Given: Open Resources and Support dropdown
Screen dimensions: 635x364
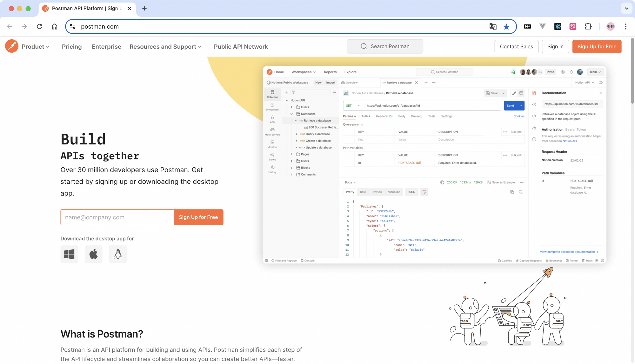Looking at the screenshot, I should coord(166,47).
